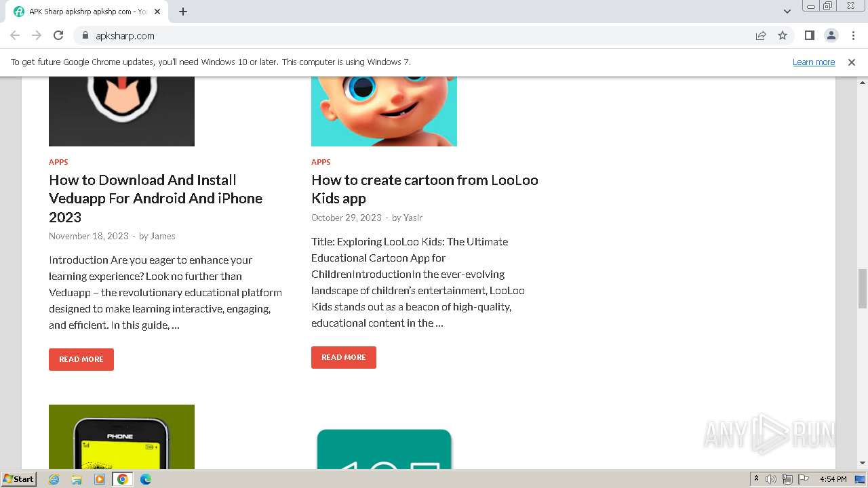Select the APK Sharp browser tab
The image size is (868, 488).
point(87,12)
